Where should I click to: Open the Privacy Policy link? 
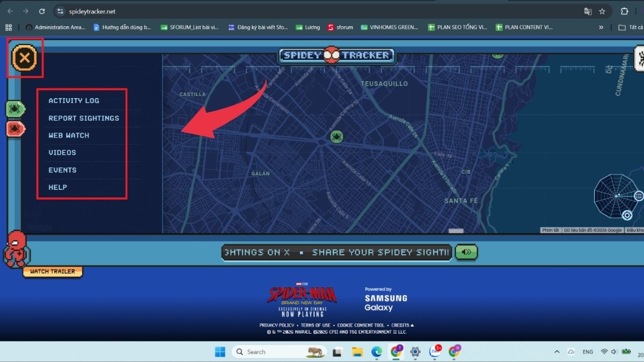(x=277, y=325)
